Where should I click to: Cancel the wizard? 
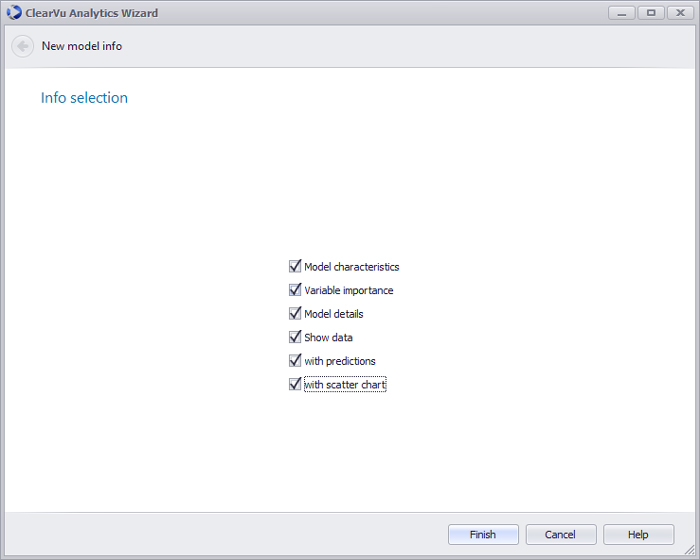(x=561, y=535)
